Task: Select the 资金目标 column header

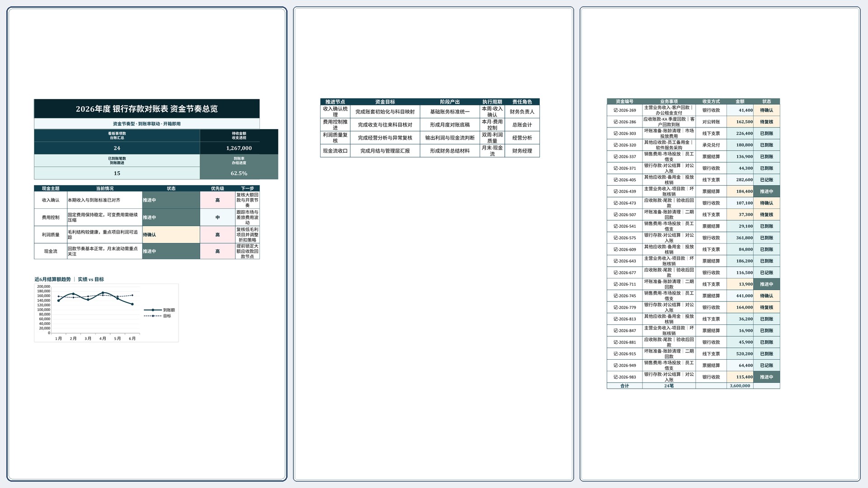Action: (385, 102)
